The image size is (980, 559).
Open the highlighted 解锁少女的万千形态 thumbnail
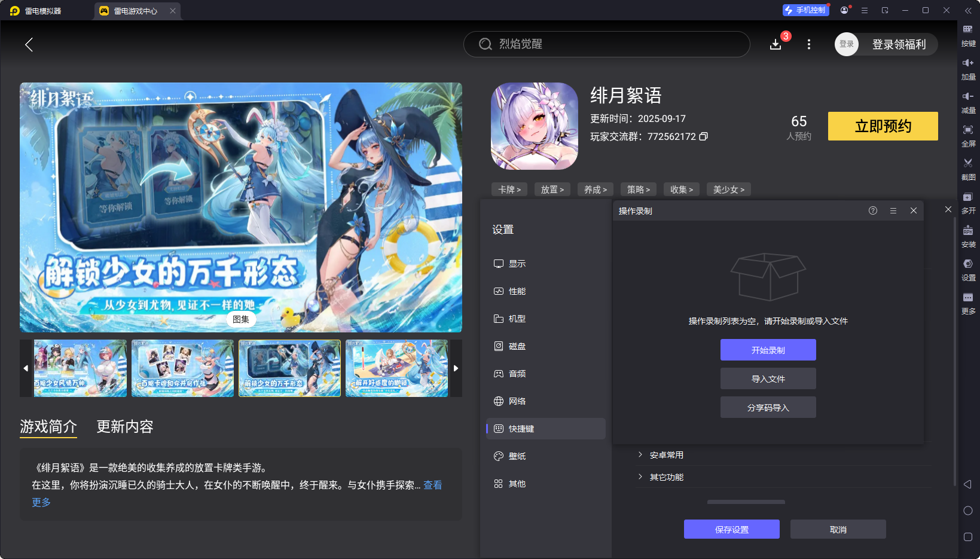coord(289,368)
